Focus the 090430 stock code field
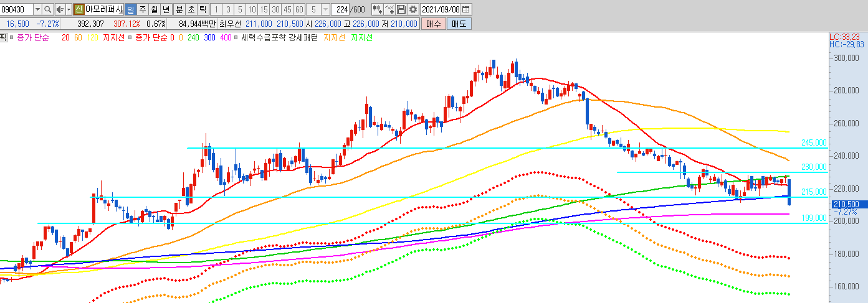 click(x=16, y=9)
